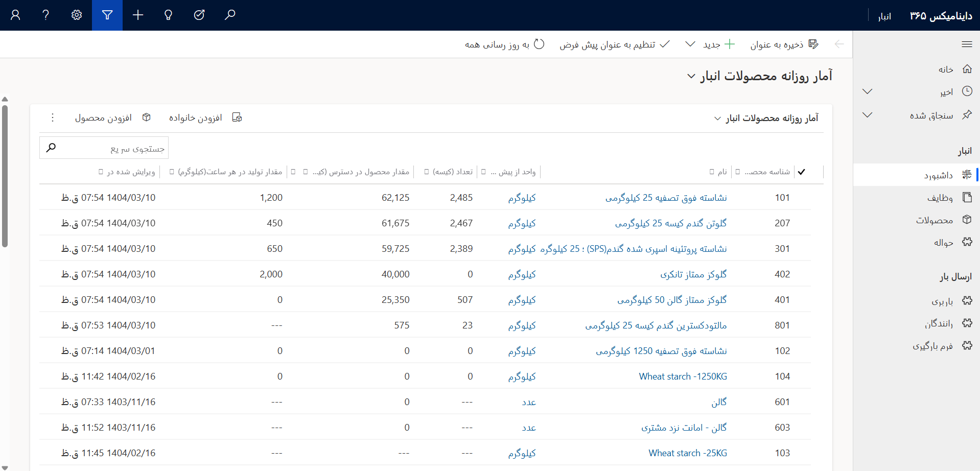This screenshot has height=471, width=980.
Task: Open the گلوکز ممتاز تانکری product link
Action: pos(693,274)
